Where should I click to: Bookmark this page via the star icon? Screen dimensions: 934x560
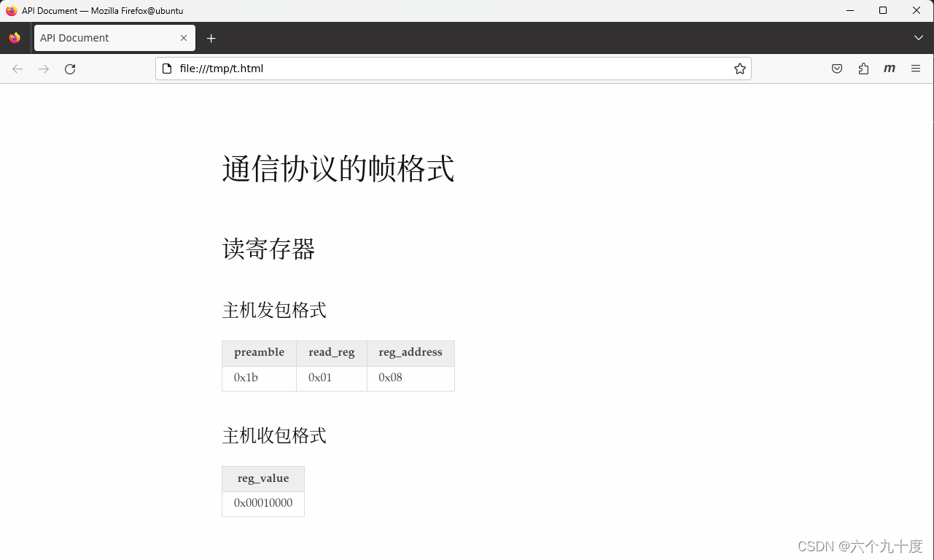[x=739, y=68]
